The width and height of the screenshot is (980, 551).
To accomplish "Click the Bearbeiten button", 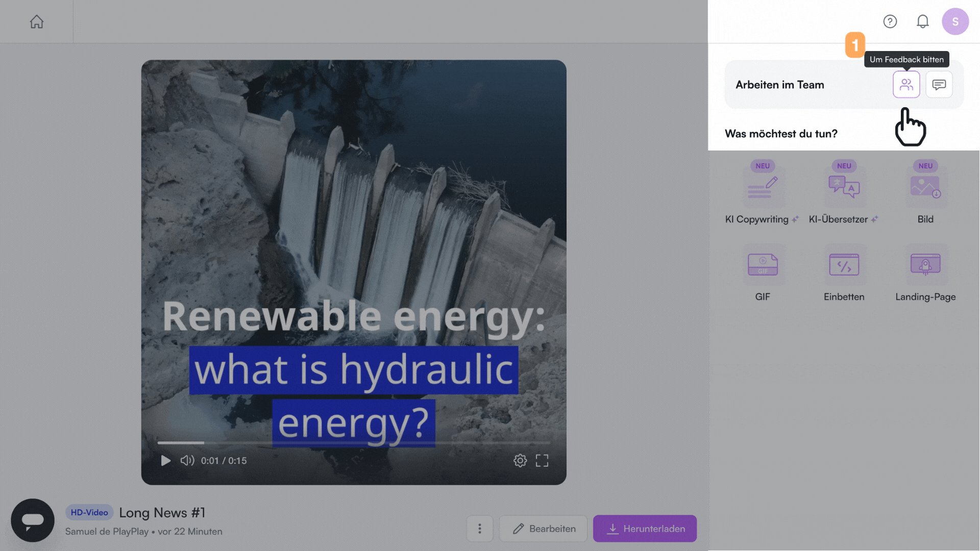I will point(544,529).
